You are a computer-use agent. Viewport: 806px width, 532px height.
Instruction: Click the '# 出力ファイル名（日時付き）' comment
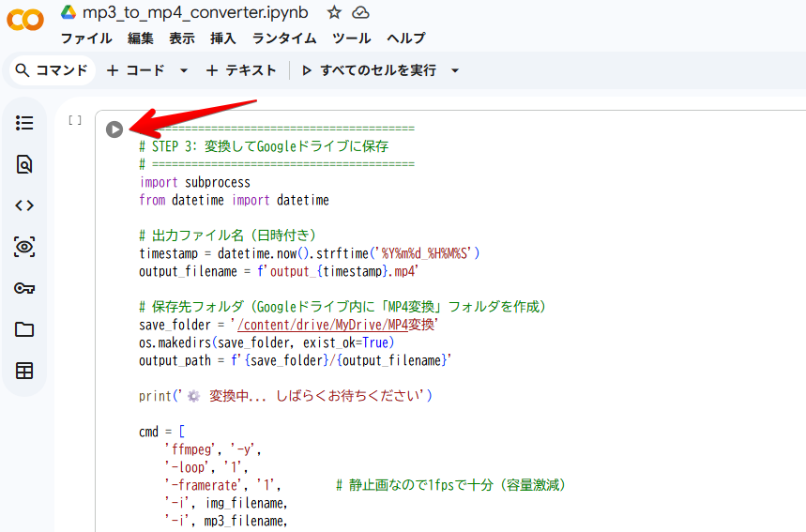(x=227, y=236)
